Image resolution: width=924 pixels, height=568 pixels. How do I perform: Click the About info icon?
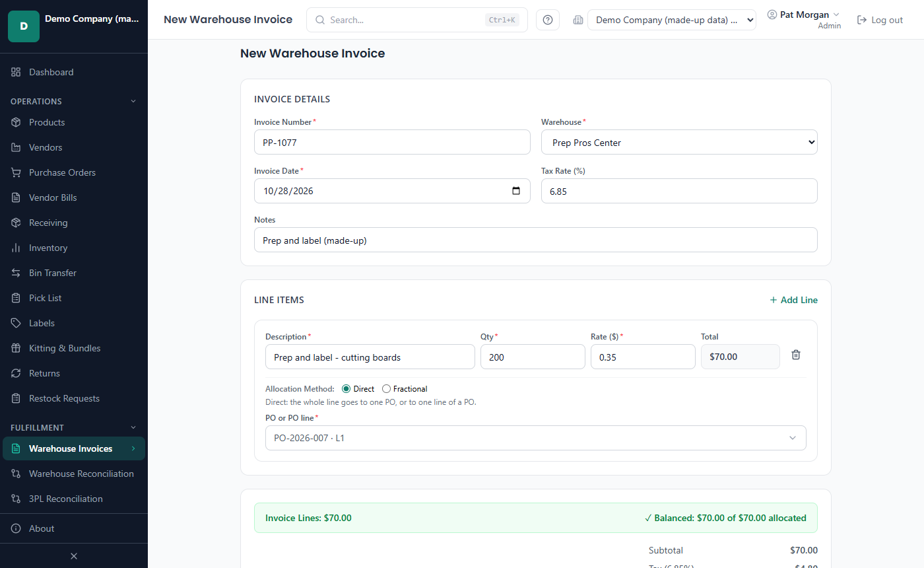16,528
